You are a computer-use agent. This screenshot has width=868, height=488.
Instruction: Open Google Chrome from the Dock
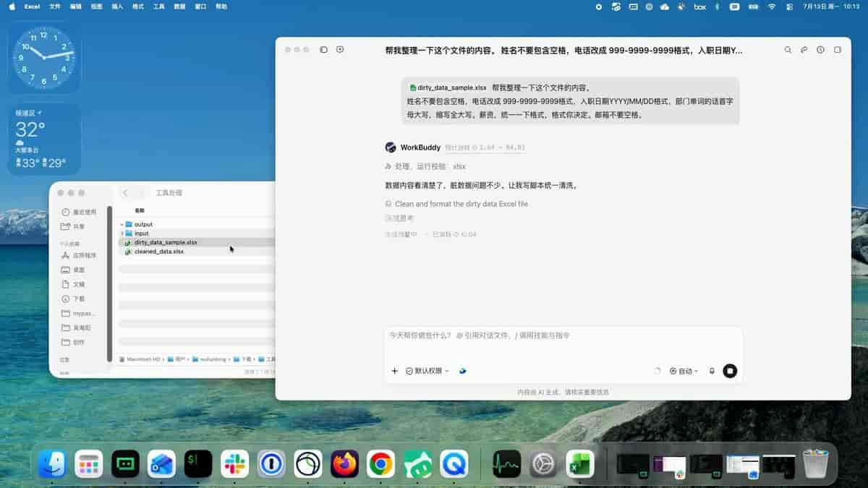(380, 463)
